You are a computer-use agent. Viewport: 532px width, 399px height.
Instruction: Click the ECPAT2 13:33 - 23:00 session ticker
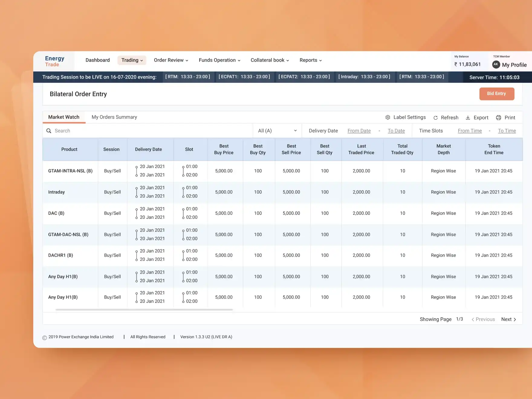point(304,77)
